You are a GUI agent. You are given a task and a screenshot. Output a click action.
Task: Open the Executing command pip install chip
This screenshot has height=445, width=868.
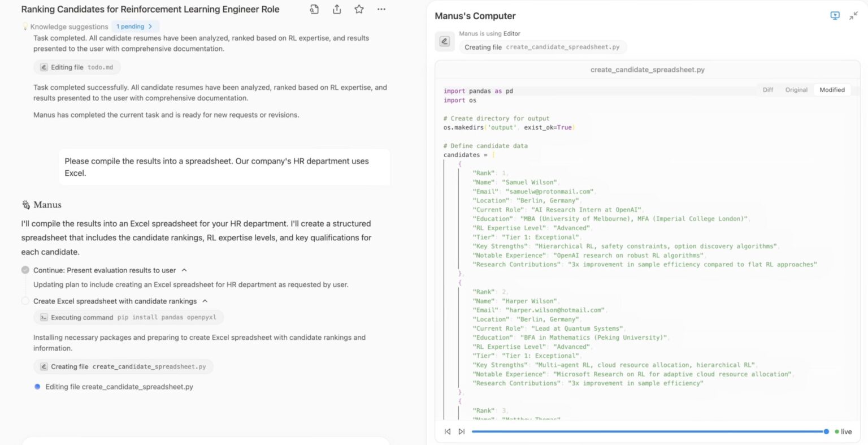click(x=128, y=317)
